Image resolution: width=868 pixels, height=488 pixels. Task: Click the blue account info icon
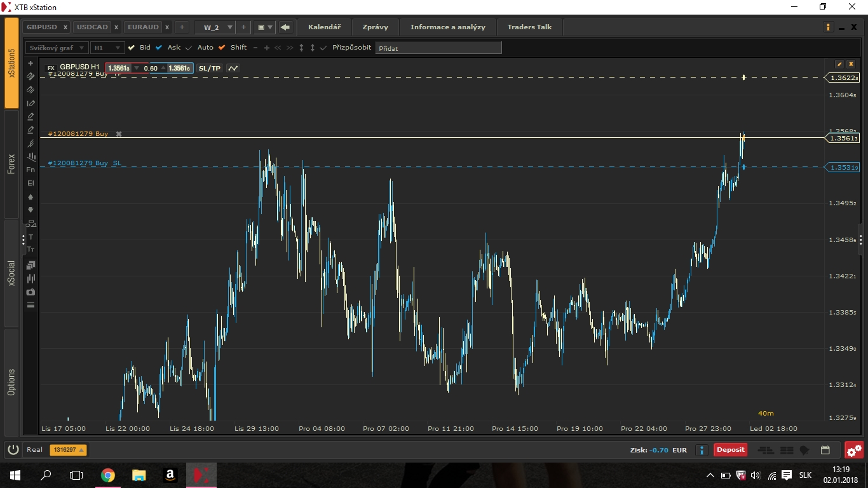702,450
